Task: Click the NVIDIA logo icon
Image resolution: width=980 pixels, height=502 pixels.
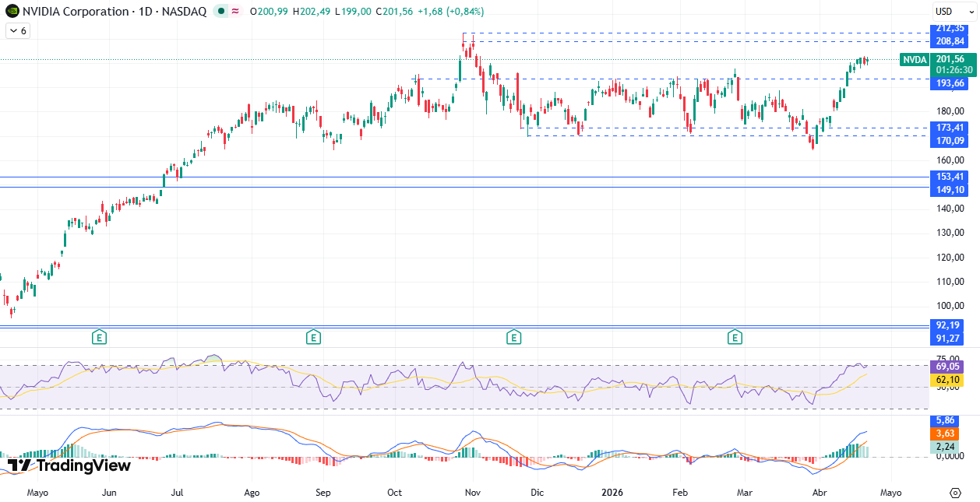Action: click(12, 12)
